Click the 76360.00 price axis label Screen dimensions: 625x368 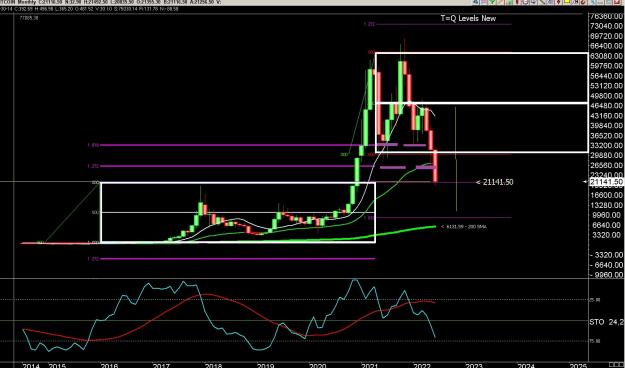tap(606, 16)
